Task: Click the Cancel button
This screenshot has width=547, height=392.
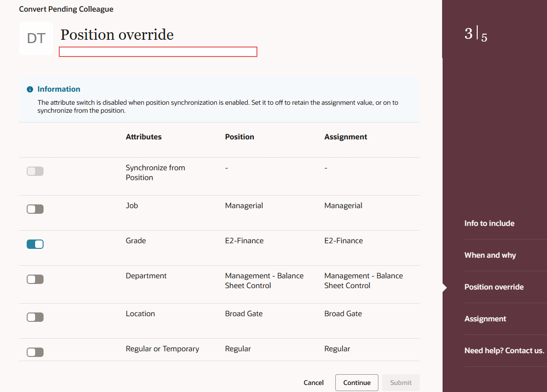Action: [313, 382]
